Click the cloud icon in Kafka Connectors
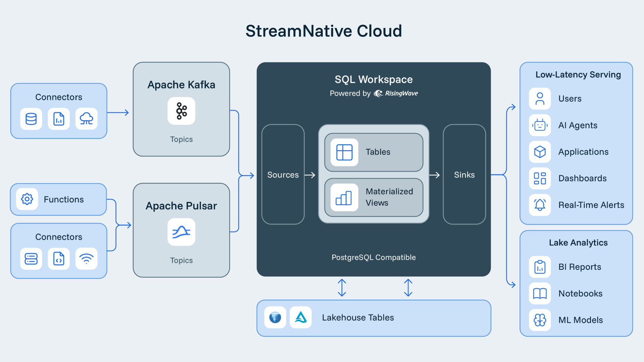The height and width of the screenshot is (362, 644). (86, 119)
